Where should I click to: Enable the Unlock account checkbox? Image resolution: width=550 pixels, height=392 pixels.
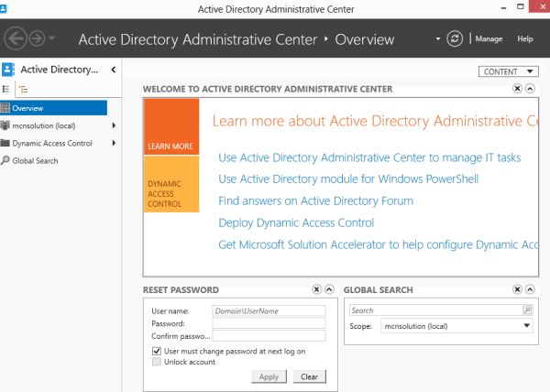[158, 362]
